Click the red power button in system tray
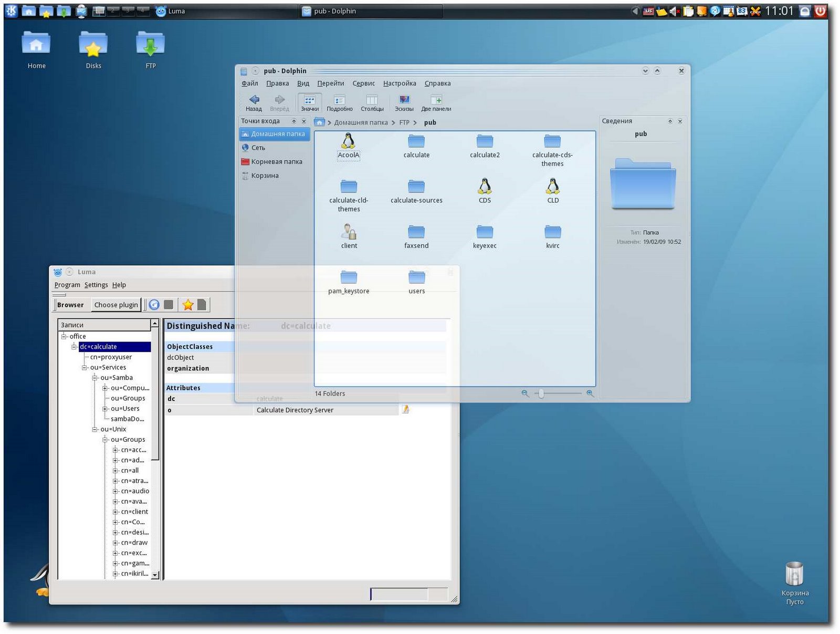This screenshot has height=634, width=840. click(821, 11)
